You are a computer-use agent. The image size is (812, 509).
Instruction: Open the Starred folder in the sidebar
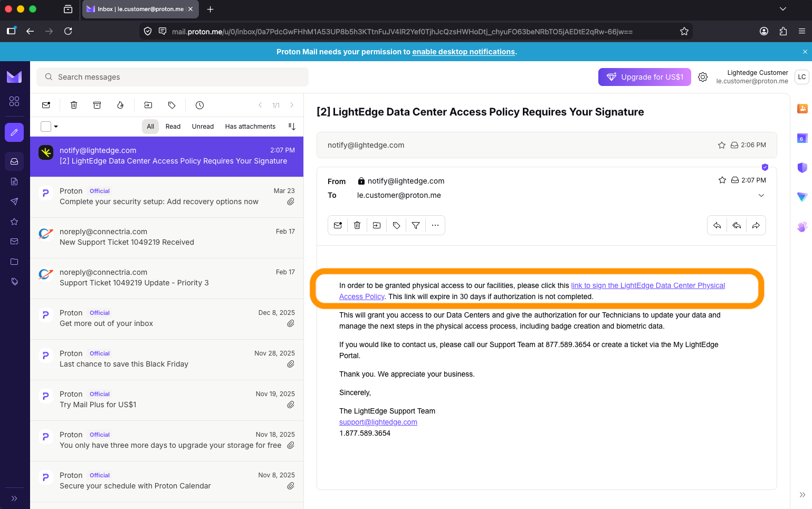pos(14,222)
